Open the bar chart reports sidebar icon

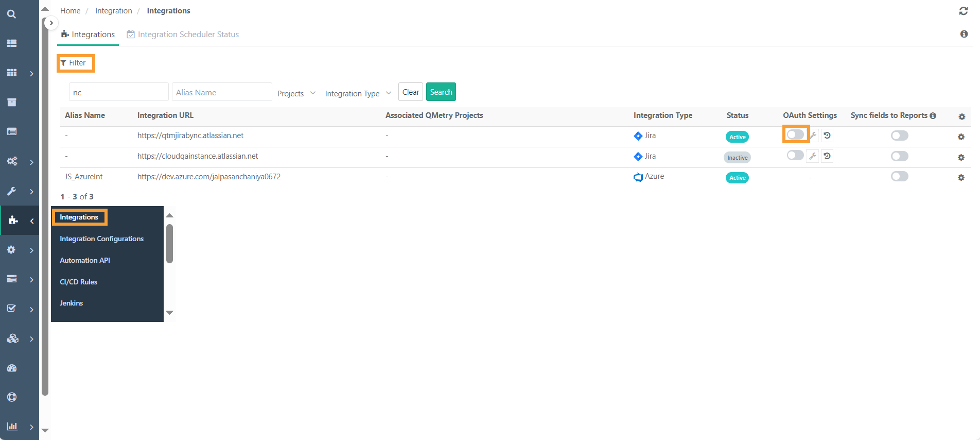11,426
